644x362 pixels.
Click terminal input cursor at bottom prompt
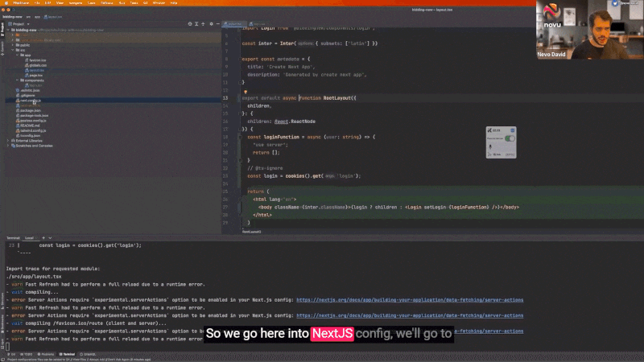tap(7, 347)
